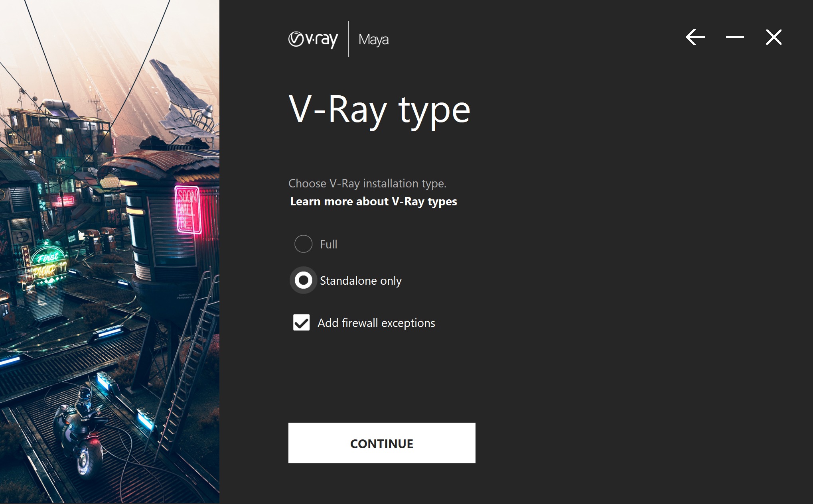Open Learn more about V-Ray types link
Screen dimensions: 813x504
[373, 201]
